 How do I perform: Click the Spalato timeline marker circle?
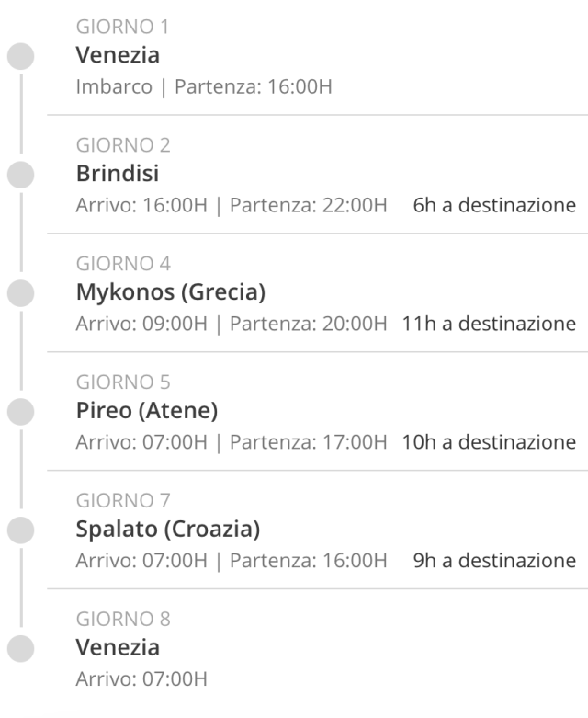click(x=20, y=530)
